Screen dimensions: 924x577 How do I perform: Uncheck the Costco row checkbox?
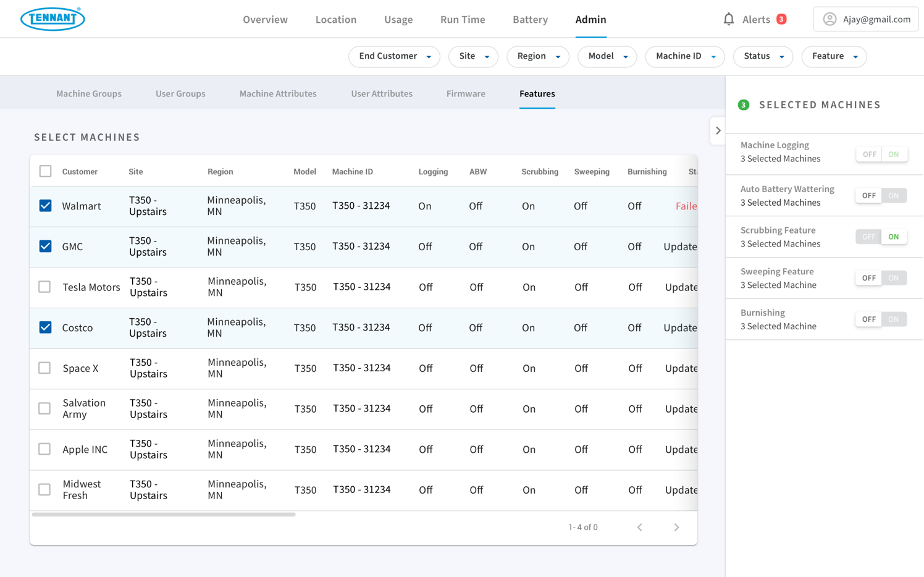click(45, 327)
